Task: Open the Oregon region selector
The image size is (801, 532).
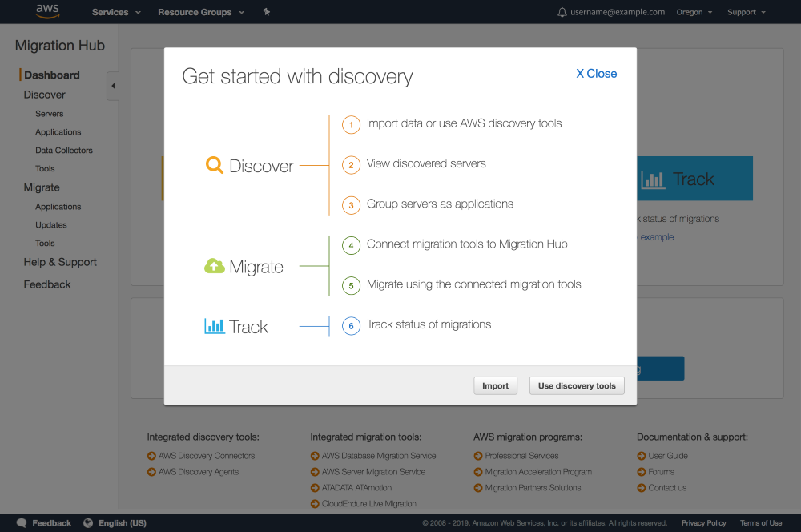Action: [x=694, y=12]
